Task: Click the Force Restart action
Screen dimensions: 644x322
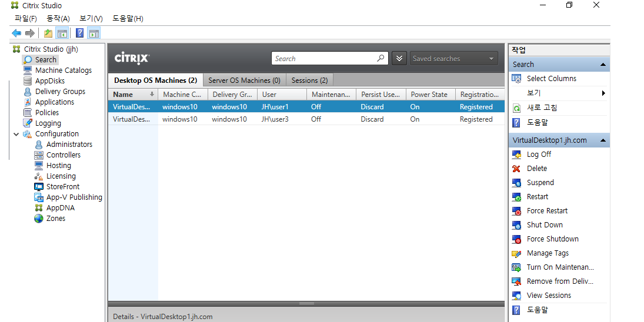Action: 547,211
